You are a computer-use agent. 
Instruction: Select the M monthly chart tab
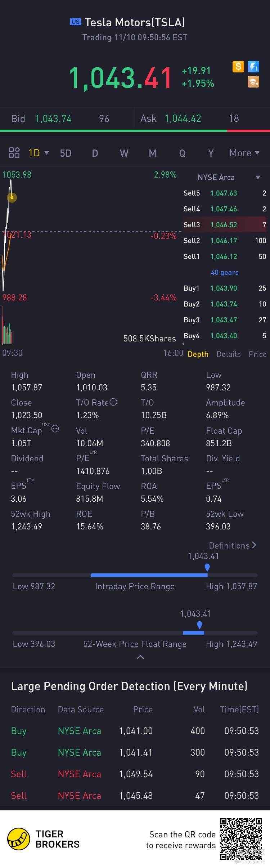pos(153,153)
